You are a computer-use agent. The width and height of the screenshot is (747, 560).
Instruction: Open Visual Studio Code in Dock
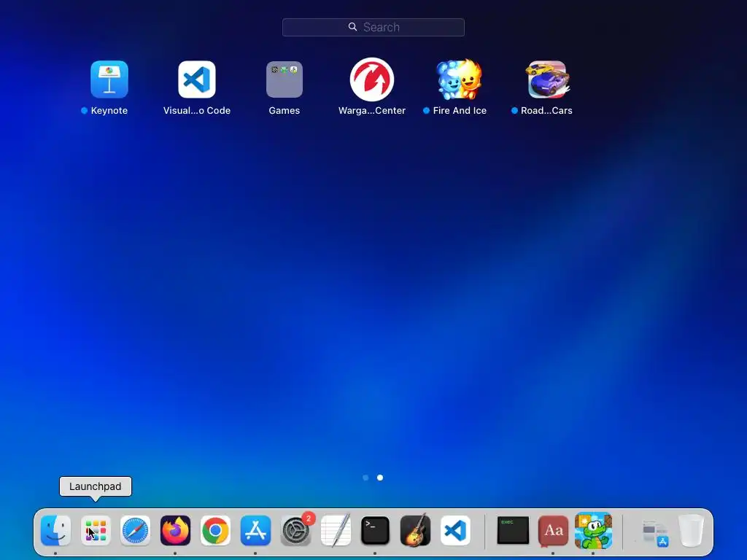(x=455, y=531)
